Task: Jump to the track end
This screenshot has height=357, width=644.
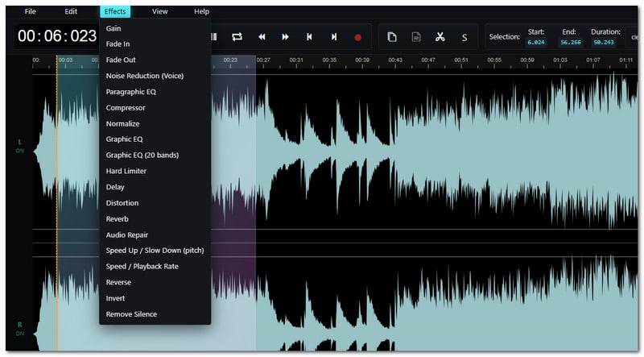Action: [x=334, y=37]
